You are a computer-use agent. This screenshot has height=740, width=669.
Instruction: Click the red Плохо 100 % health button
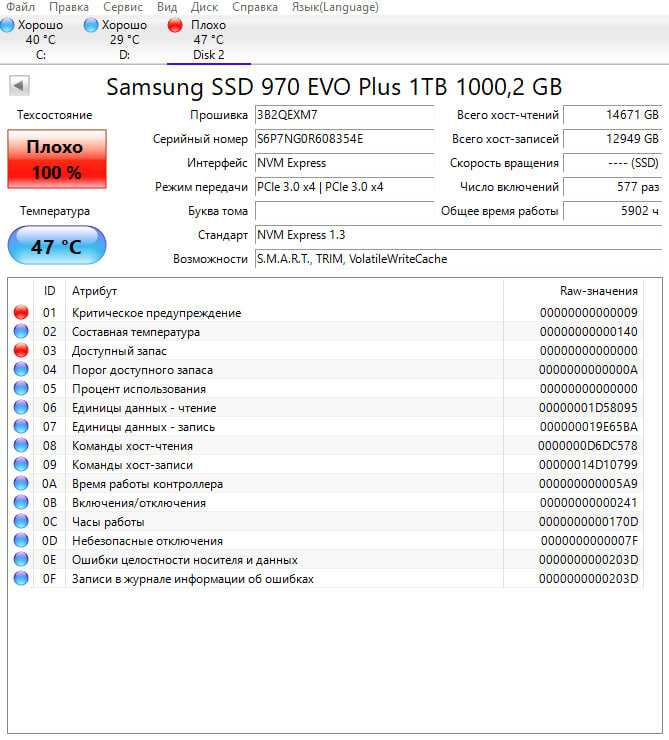tap(57, 160)
